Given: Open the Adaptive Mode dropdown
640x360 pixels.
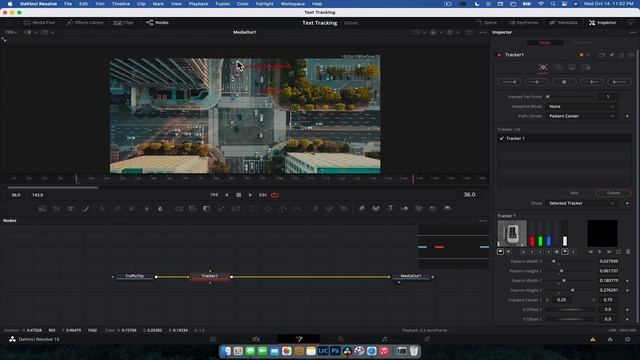Looking at the screenshot, I should (x=581, y=107).
